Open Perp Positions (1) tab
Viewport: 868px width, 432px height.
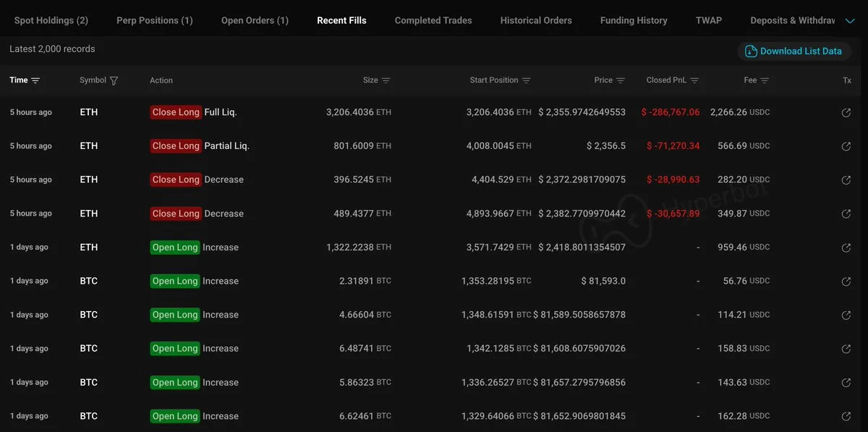[155, 20]
